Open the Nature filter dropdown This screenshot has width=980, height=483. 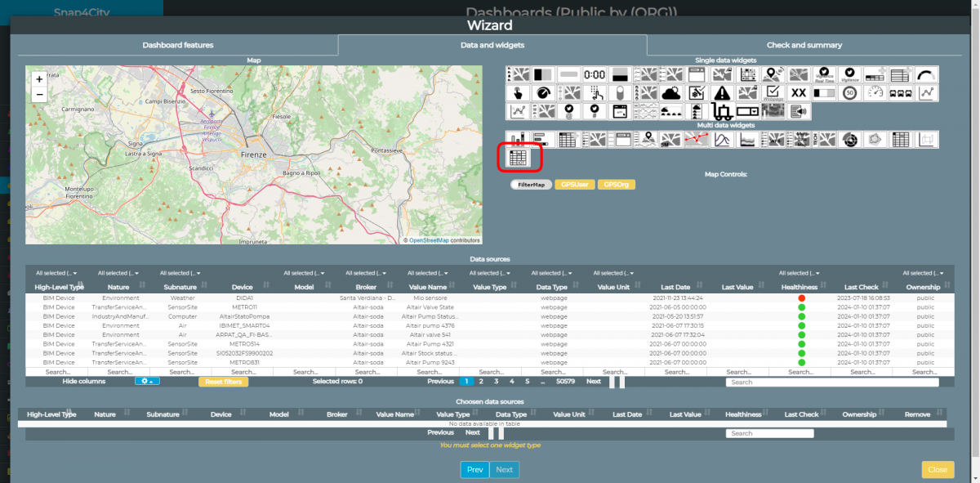click(x=118, y=273)
